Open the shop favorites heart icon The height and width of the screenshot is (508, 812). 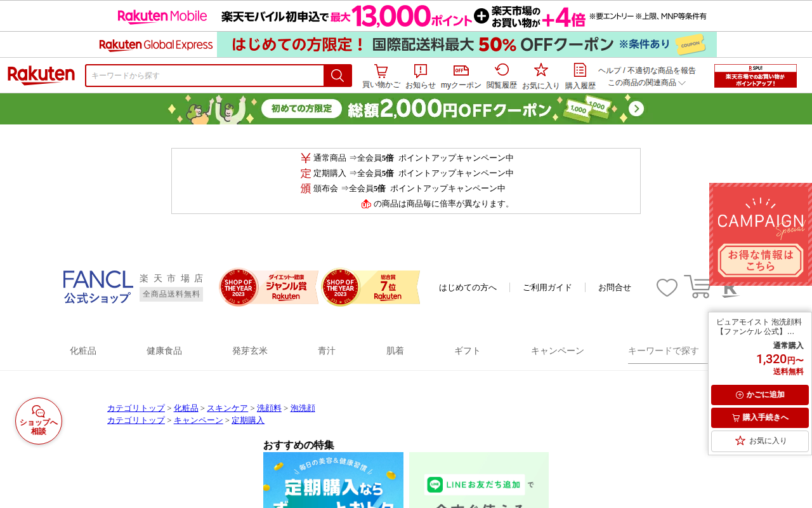pyautogui.click(x=667, y=288)
